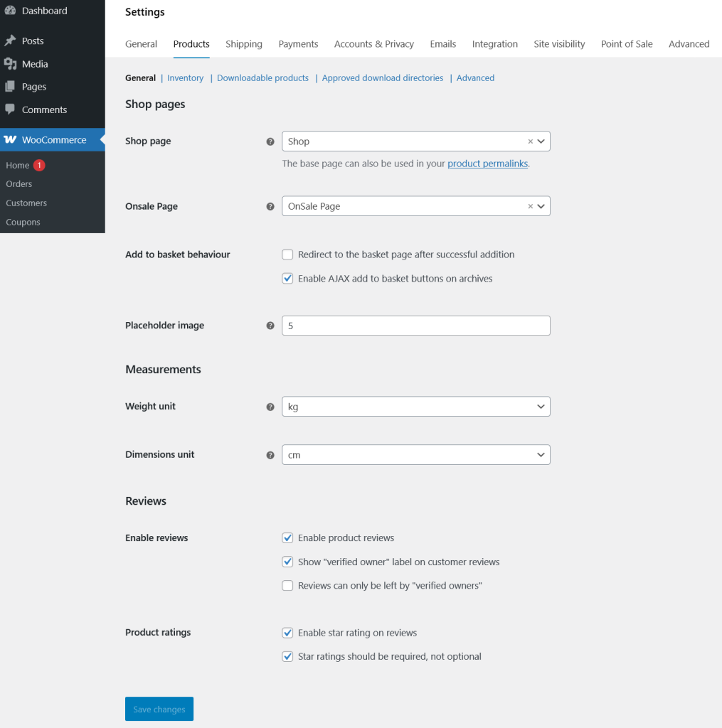The width and height of the screenshot is (722, 728).
Task: Expand the Shop page dropdown
Action: pyautogui.click(x=542, y=141)
